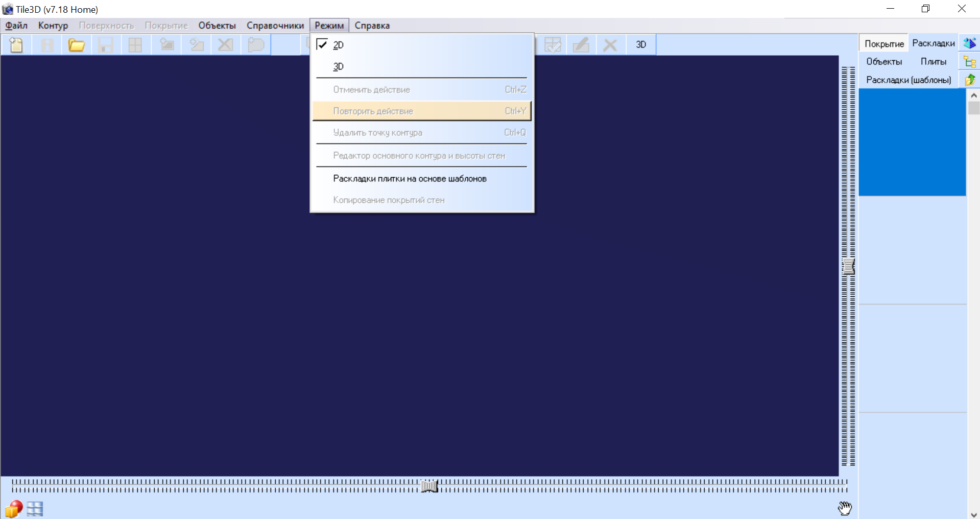980x519 pixels.
Task: Click the new project document icon
Action: (16, 45)
